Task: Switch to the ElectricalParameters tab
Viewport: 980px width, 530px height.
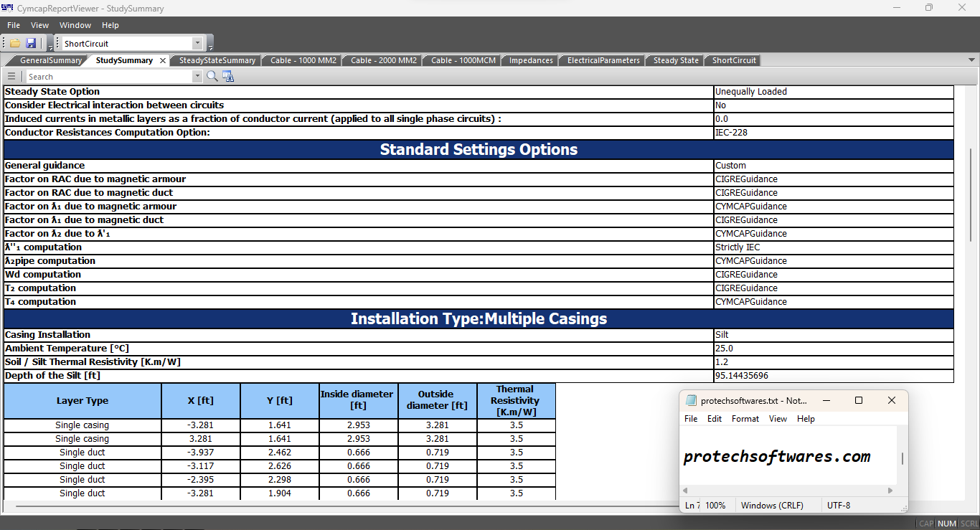Action: (603, 60)
